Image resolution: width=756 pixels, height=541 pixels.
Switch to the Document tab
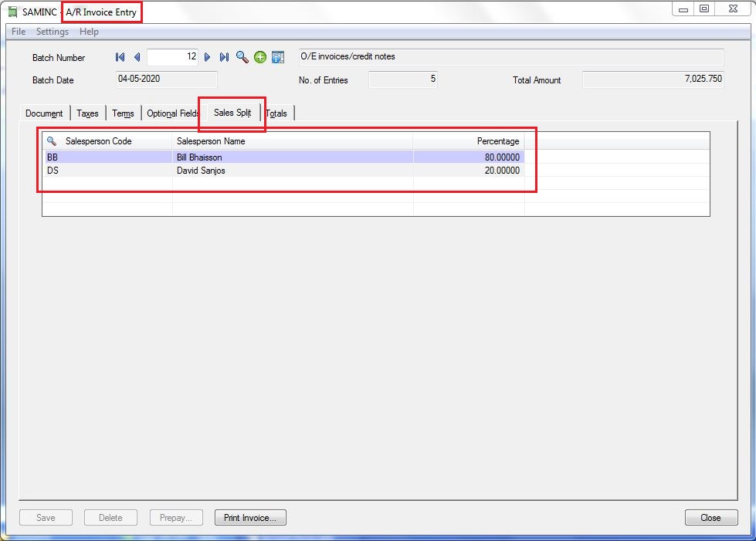[x=44, y=113]
